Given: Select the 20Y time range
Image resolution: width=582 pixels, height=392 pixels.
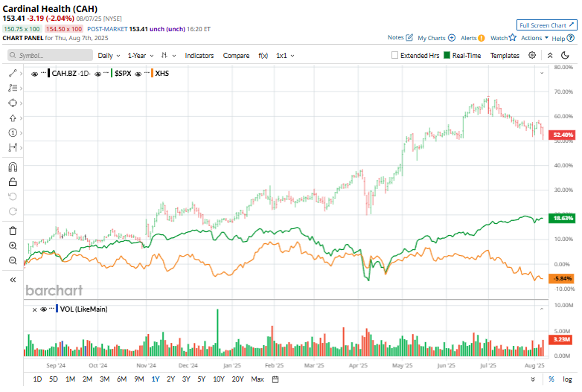Looking at the screenshot, I should (237, 379).
